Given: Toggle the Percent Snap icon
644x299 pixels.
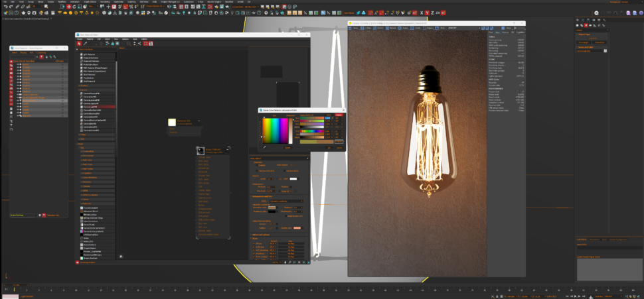Looking at the screenshot, I should pos(131,7).
